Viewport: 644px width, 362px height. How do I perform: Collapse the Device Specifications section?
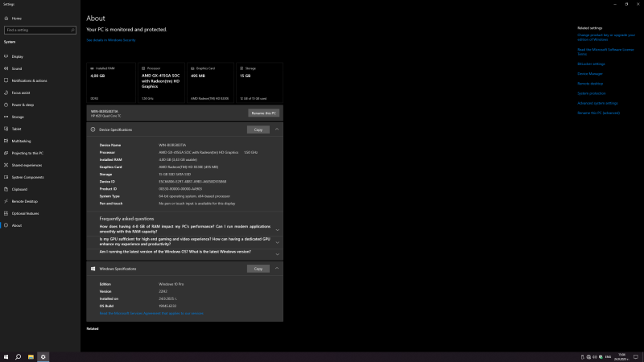point(277,129)
